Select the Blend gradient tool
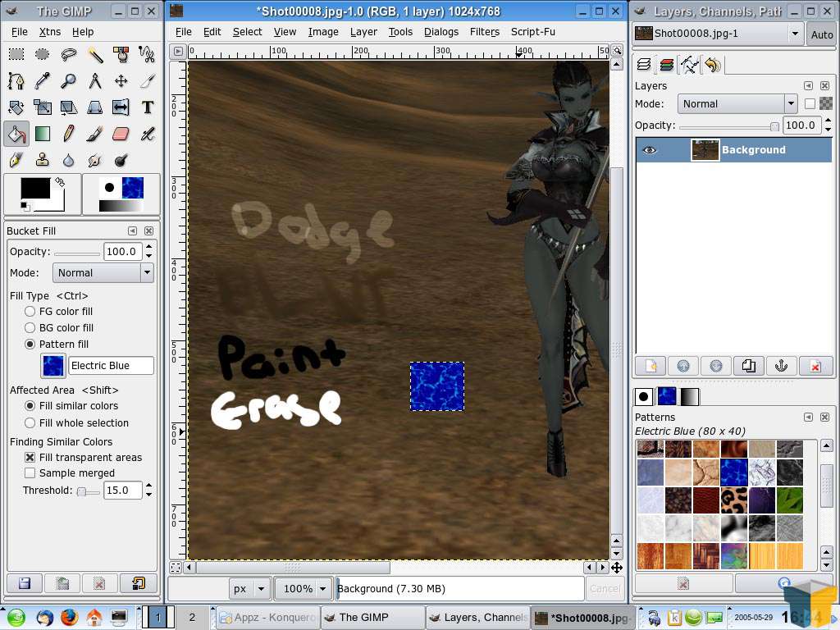The image size is (840, 630). 43,134
